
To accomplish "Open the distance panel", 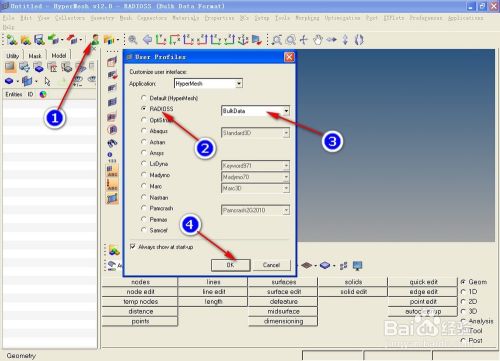I will pyautogui.click(x=140, y=311).
